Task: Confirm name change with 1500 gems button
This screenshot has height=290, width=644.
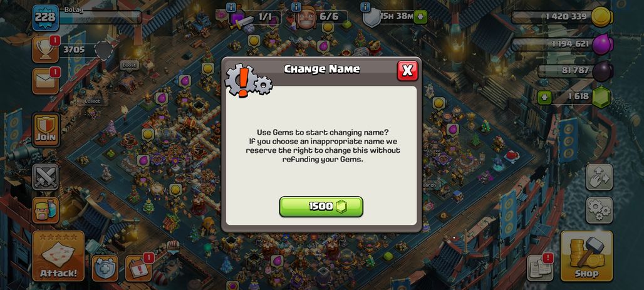Action: tap(321, 206)
